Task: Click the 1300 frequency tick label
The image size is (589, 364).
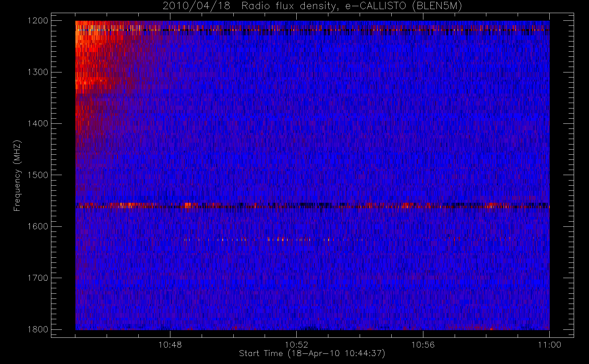Action: [38, 72]
